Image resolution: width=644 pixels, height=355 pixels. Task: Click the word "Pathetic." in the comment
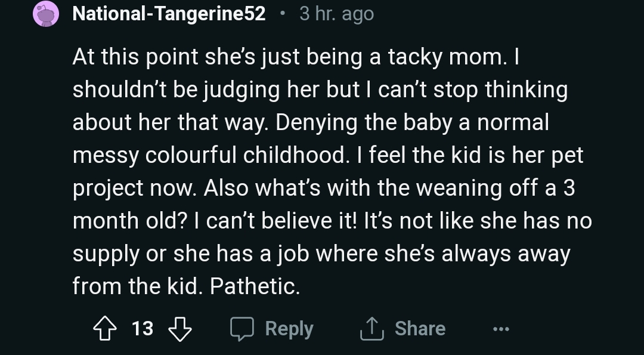pos(255,287)
